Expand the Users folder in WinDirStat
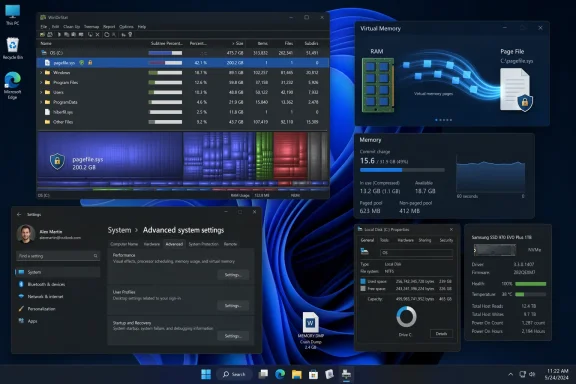The width and height of the screenshot is (576, 384). 41,92
